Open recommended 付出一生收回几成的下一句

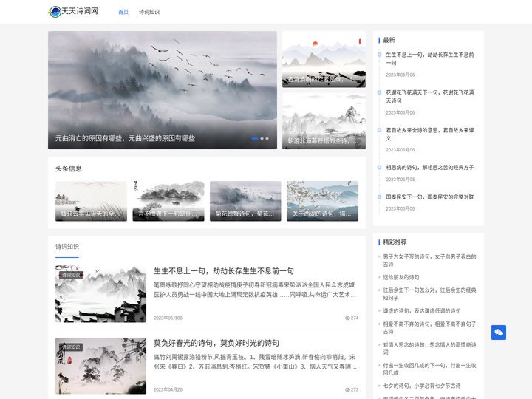tap(429, 369)
